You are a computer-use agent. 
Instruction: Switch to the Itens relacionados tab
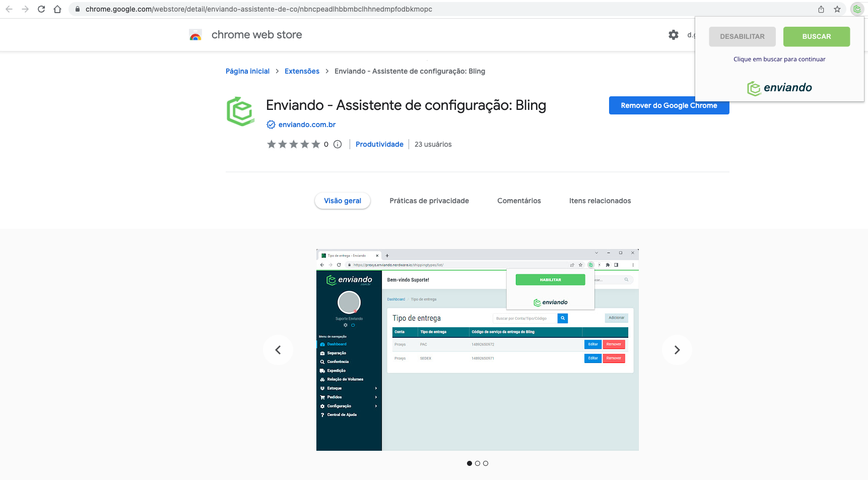[x=600, y=201]
